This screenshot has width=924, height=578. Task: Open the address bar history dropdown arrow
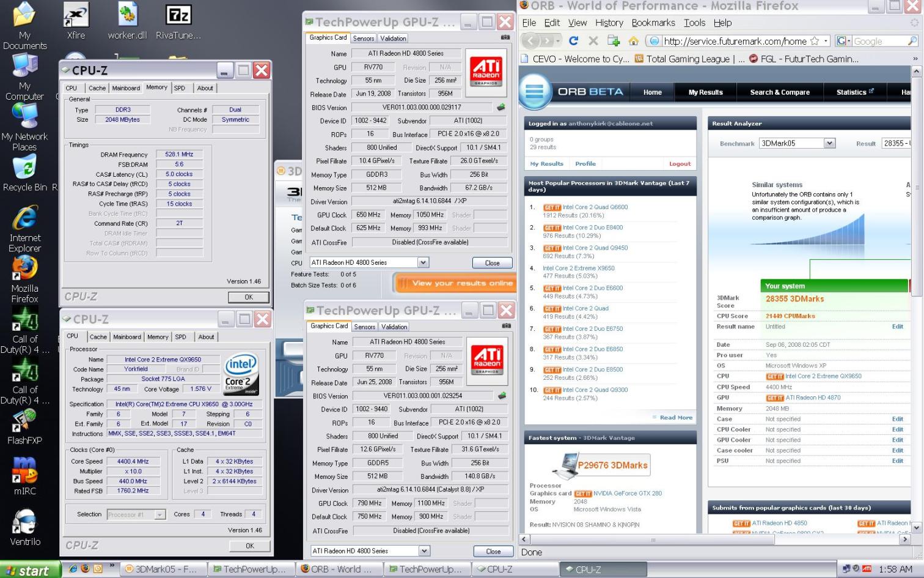coord(826,41)
